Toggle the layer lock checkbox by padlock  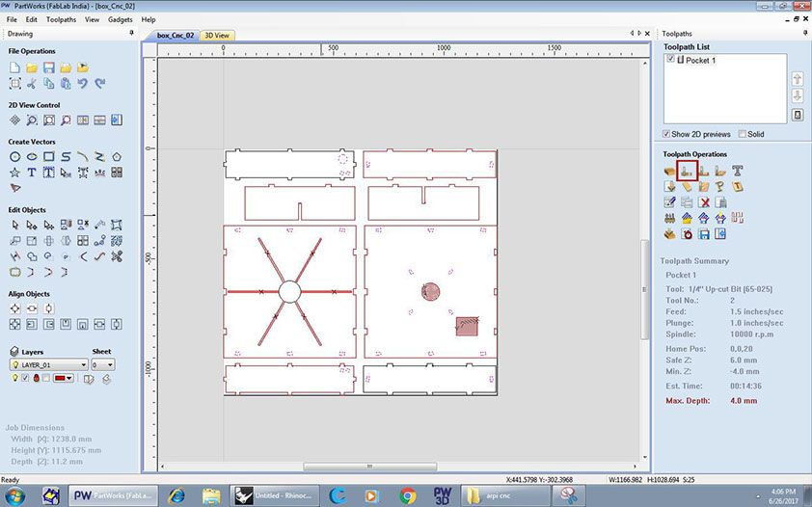(46, 379)
